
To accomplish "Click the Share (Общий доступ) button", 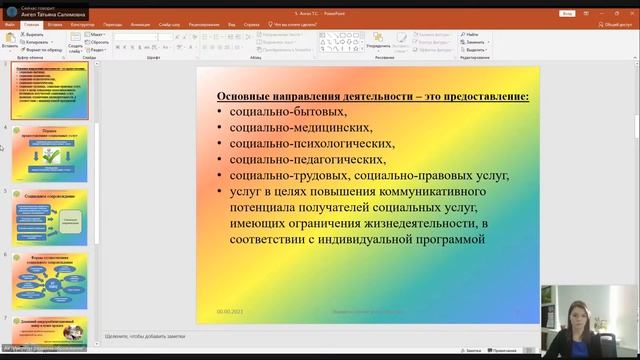I will [615, 24].
